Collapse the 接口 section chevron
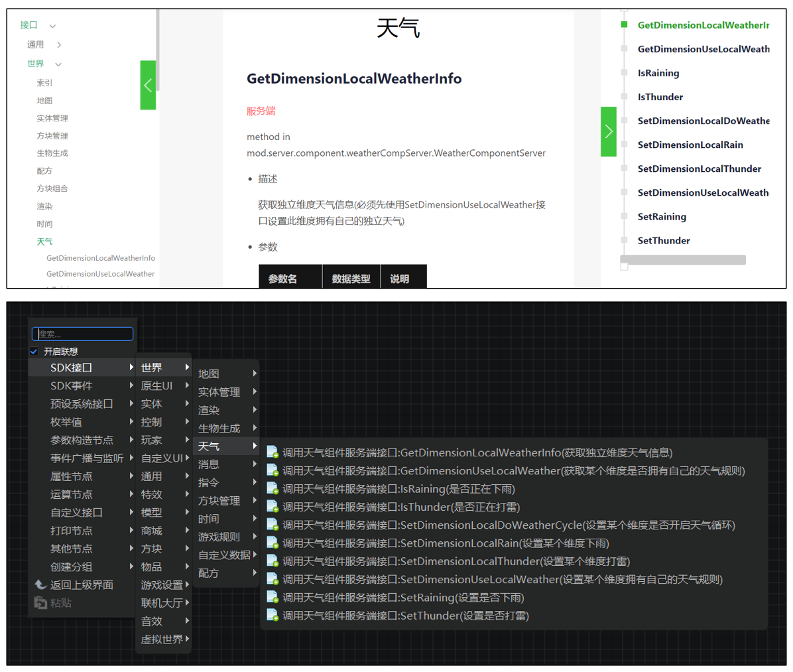 tap(52, 26)
